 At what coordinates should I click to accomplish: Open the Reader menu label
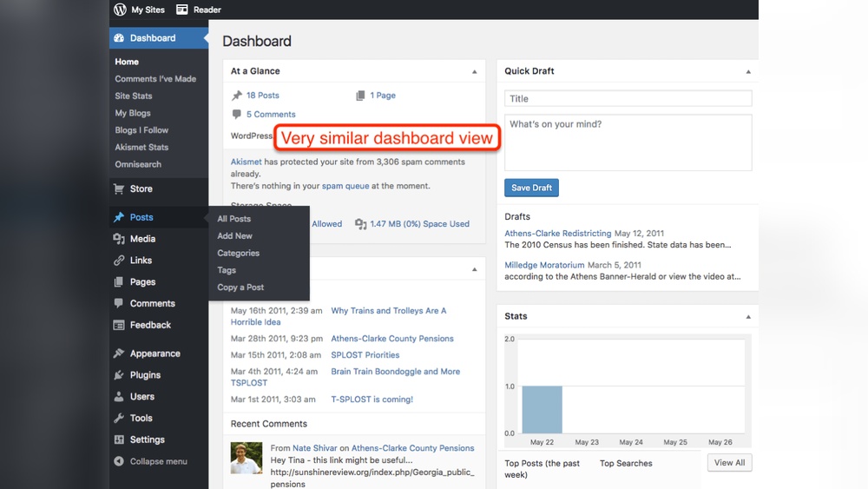point(207,10)
